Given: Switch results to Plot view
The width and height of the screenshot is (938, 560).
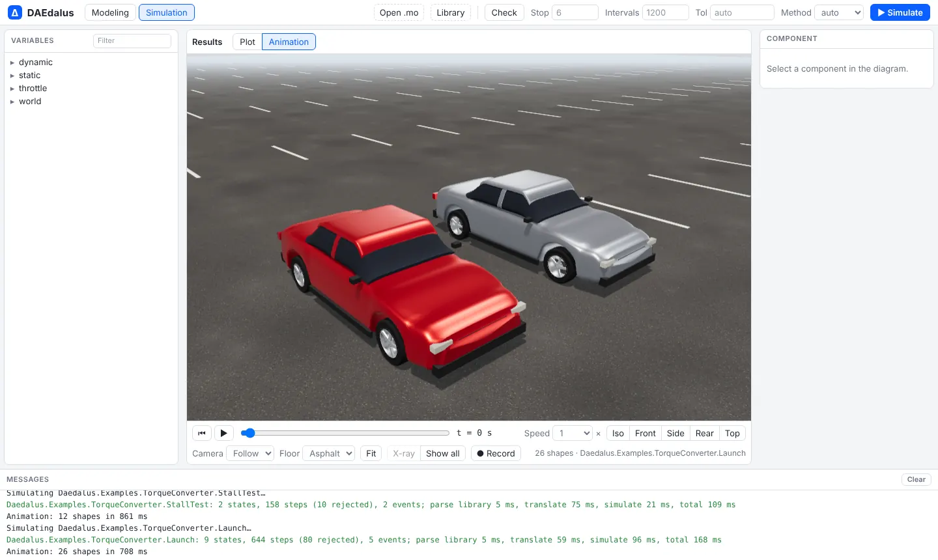Looking at the screenshot, I should pyautogui.click(x=248, y=42).
